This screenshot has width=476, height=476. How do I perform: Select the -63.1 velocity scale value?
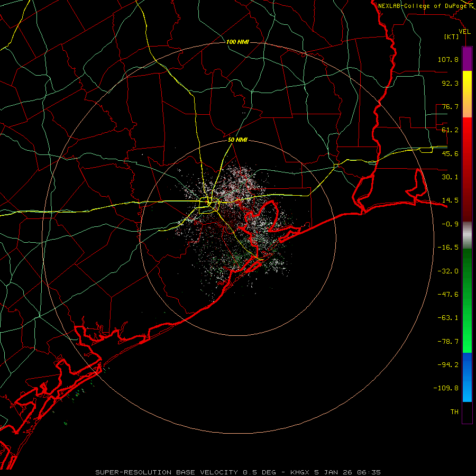[448, 318]
